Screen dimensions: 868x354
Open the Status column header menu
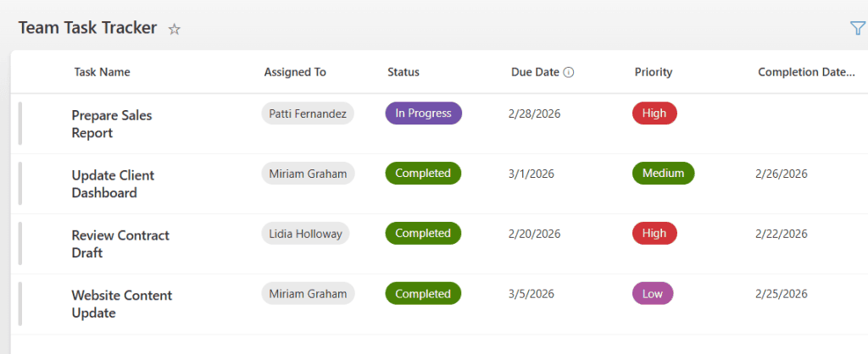pyautogui.click(x=403, y=72)
